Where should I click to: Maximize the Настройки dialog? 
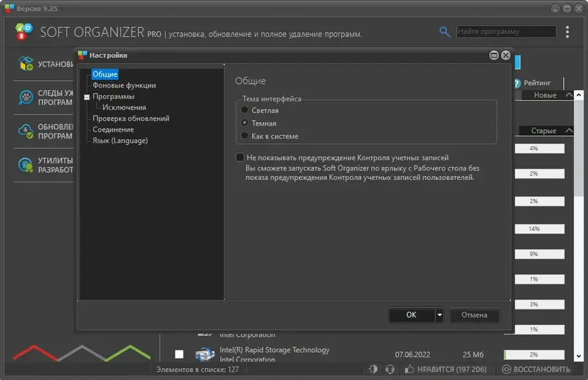[494, 55]
